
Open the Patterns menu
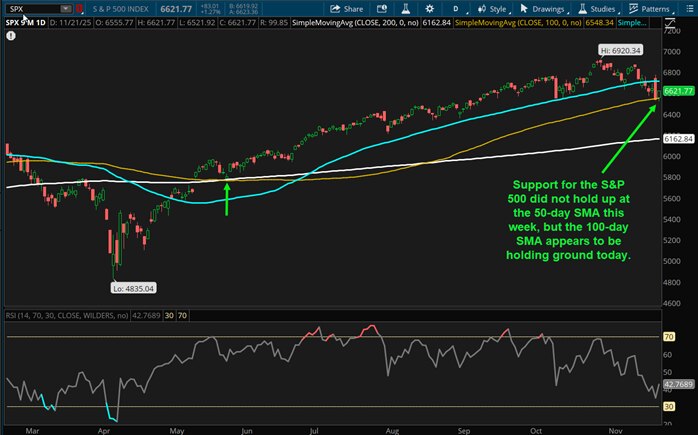coord(650,9)
